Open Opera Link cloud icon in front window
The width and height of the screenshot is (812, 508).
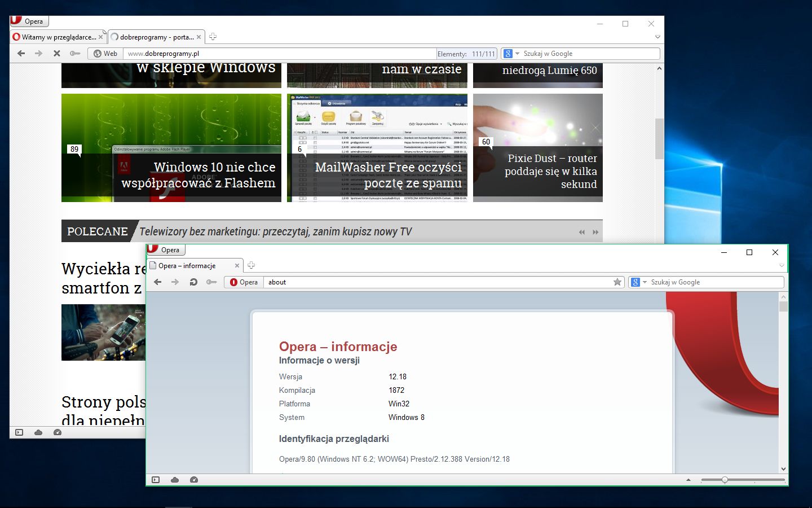[x=175, y=480]
